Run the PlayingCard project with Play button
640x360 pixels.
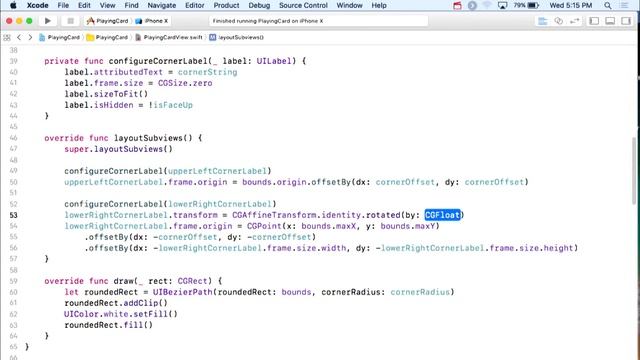click(x=47, y=21)
